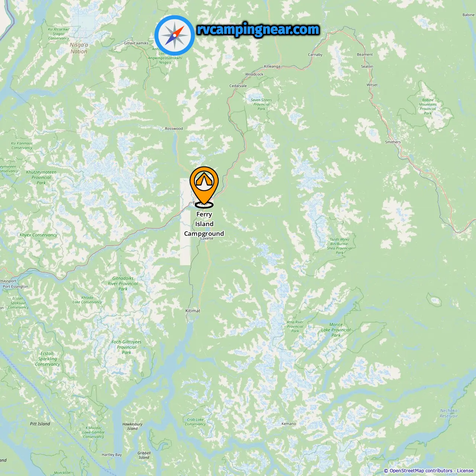Viewport: 476px width, 476px height.
Task: Select Seven Sisters Provincial Park label
Action: (x=261, y=104)
